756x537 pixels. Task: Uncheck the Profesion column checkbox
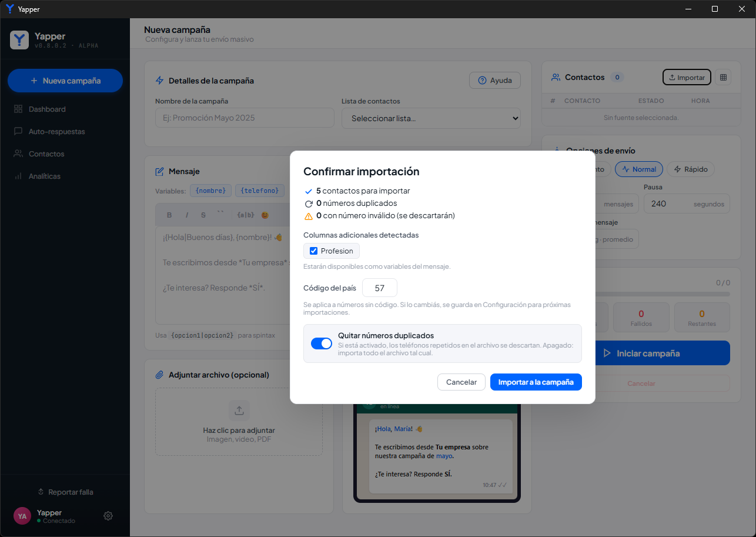(313, 251)
